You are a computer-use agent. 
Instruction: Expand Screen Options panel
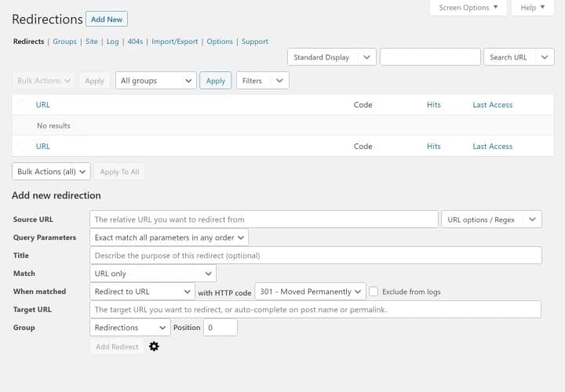[x=468, y=8]
